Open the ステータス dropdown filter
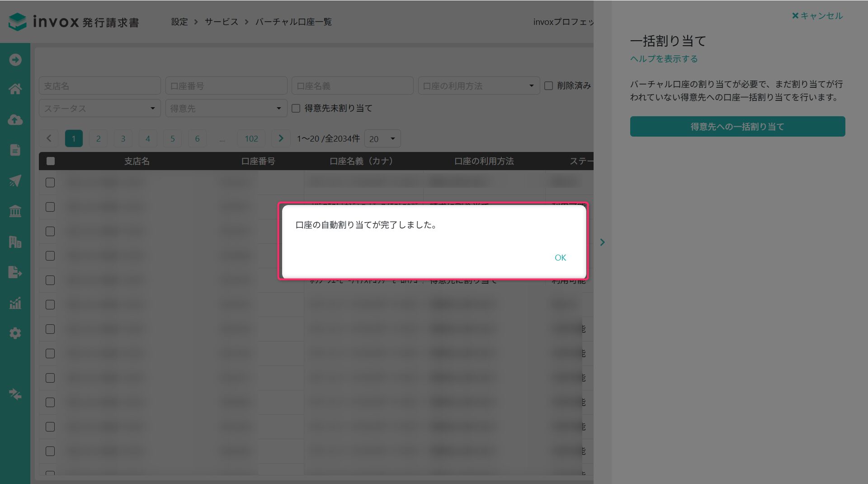This screenshot has width=868, height=484. 99,109
